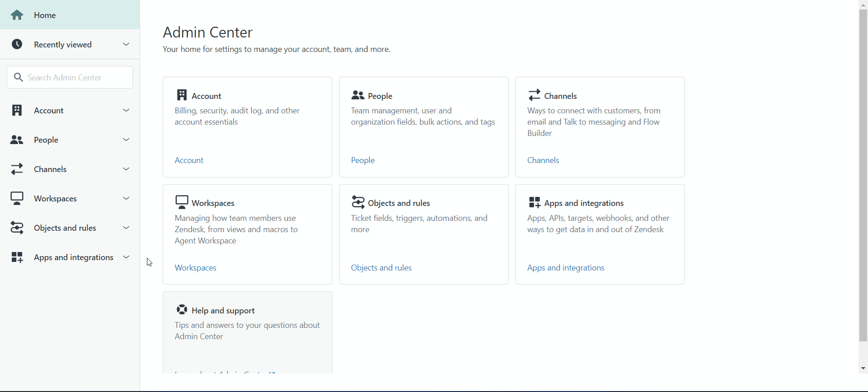Follow the blue Objects and rules link
Image resolution: width=868 pixels, height=392 pixels.
[382, 268]
